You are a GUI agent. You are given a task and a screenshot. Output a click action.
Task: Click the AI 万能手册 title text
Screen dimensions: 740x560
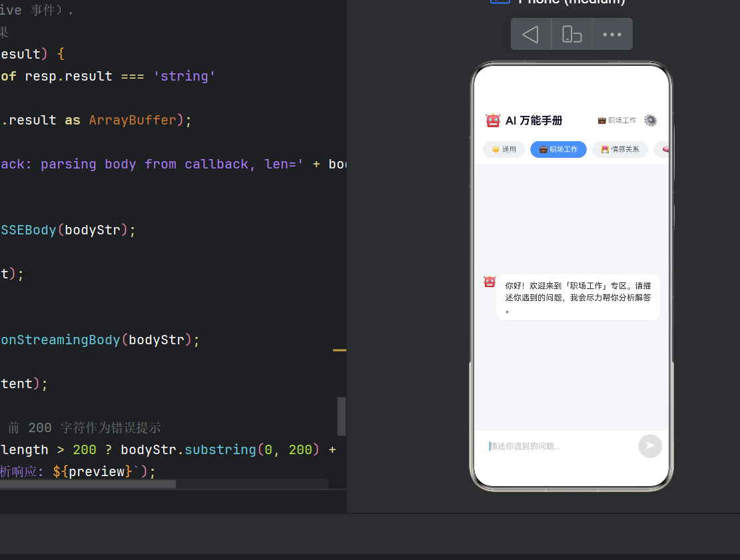point(534,121)
